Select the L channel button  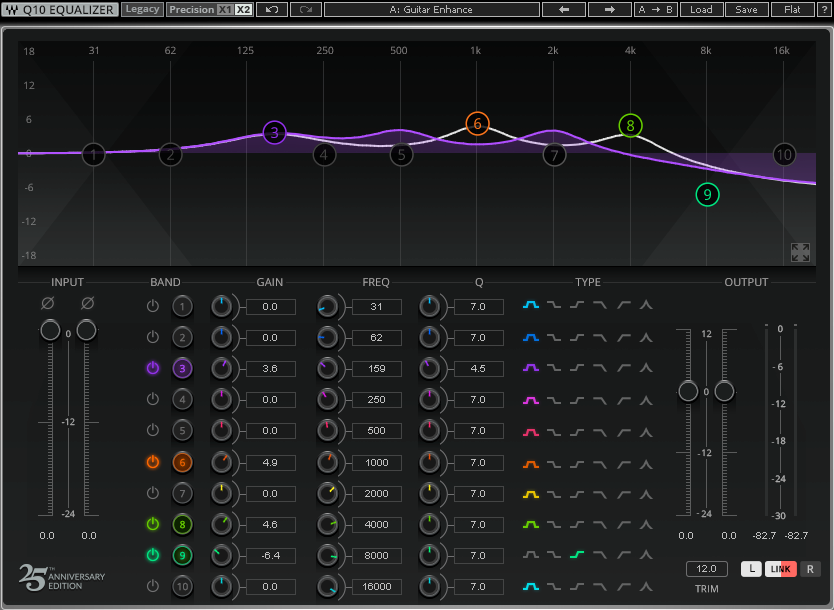click(751, 569)
